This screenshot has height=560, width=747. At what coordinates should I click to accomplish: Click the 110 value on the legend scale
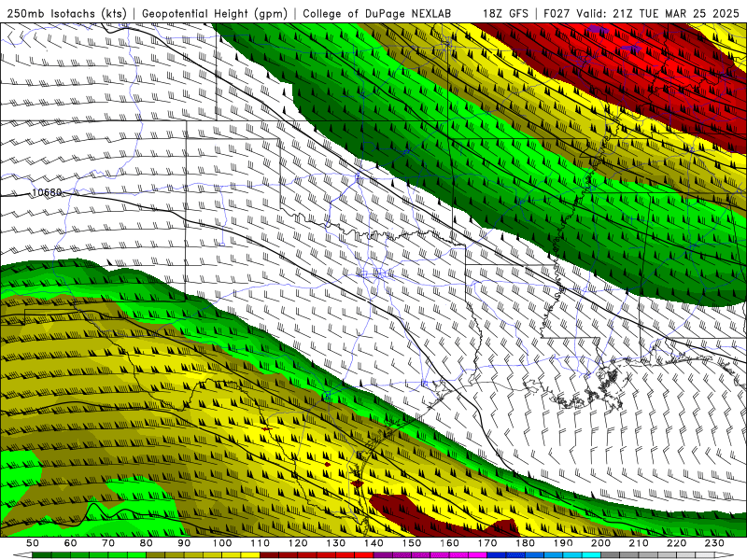click(261, 543)
